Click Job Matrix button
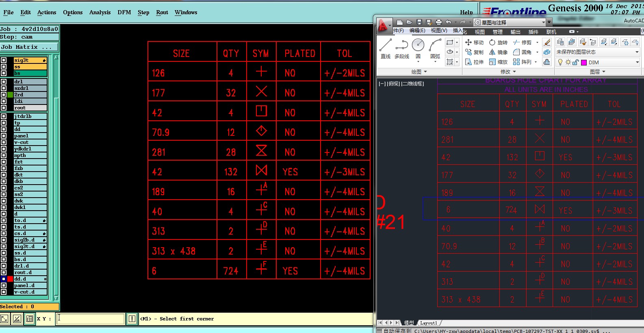Screen dimensions: 644x333 tap(29, 47)
